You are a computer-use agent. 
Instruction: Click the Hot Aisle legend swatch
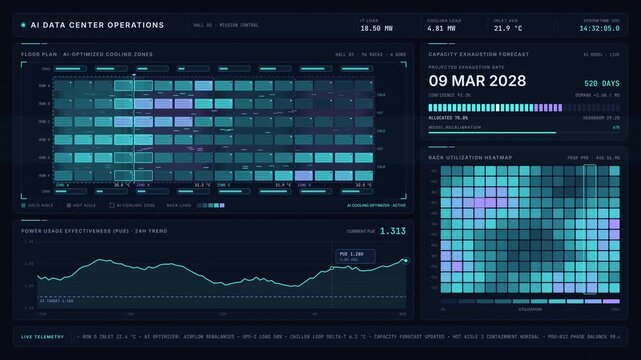pyautogui.click(x=68, y=205)
